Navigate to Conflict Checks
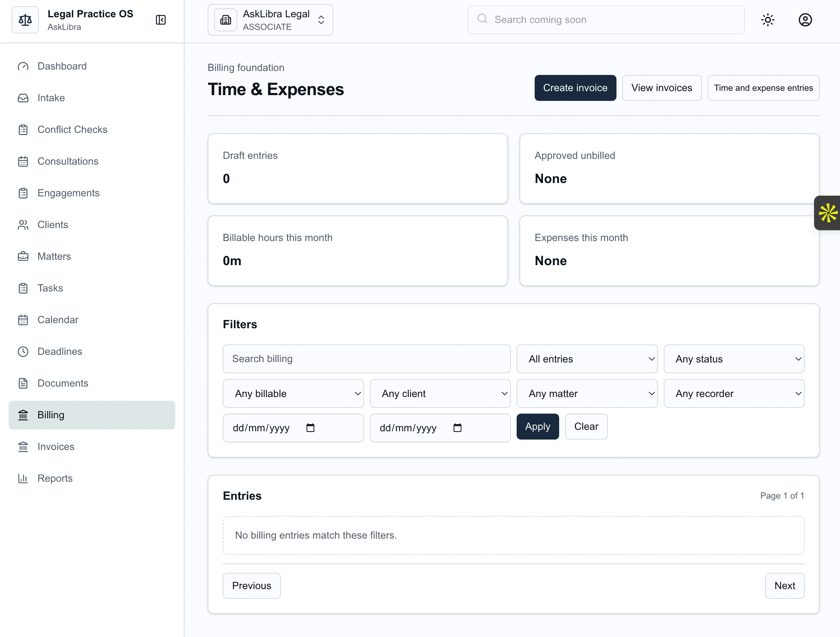Image resolution: width=840 pixels, height=637 pixels. tap(92, 130)
